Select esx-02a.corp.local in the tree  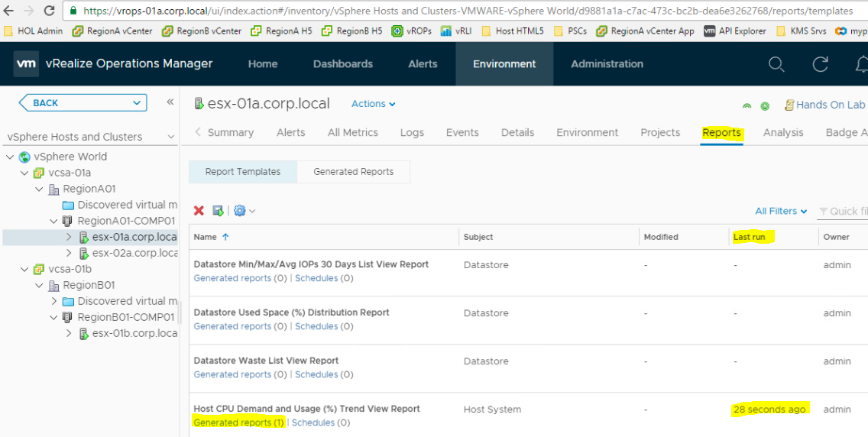click(x=128, y=254)
